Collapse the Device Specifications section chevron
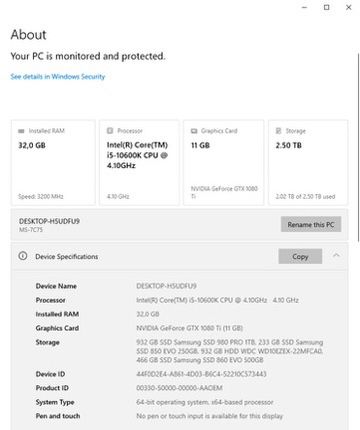Screen dimensions: 360x430 click(x=336, y=256)
